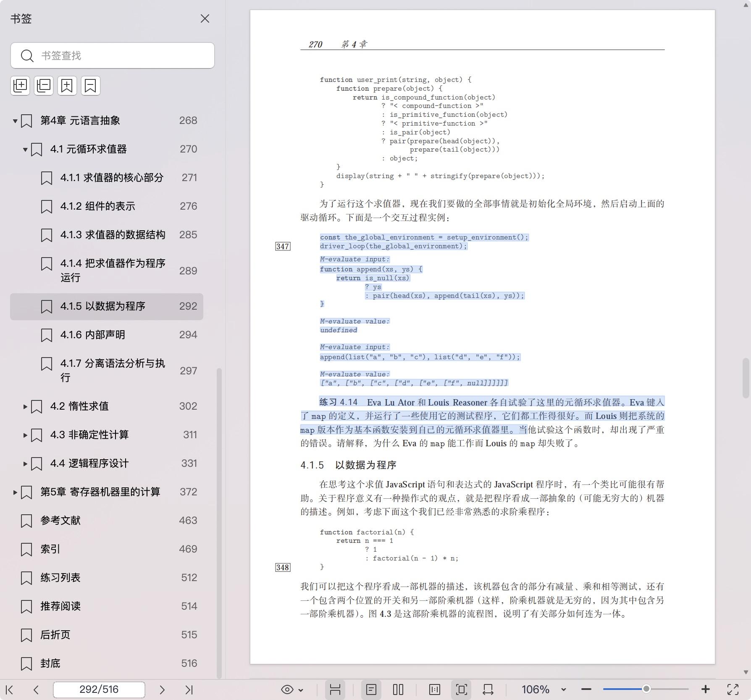Enter full screen mode
The image size is (751, 700).
733,689
